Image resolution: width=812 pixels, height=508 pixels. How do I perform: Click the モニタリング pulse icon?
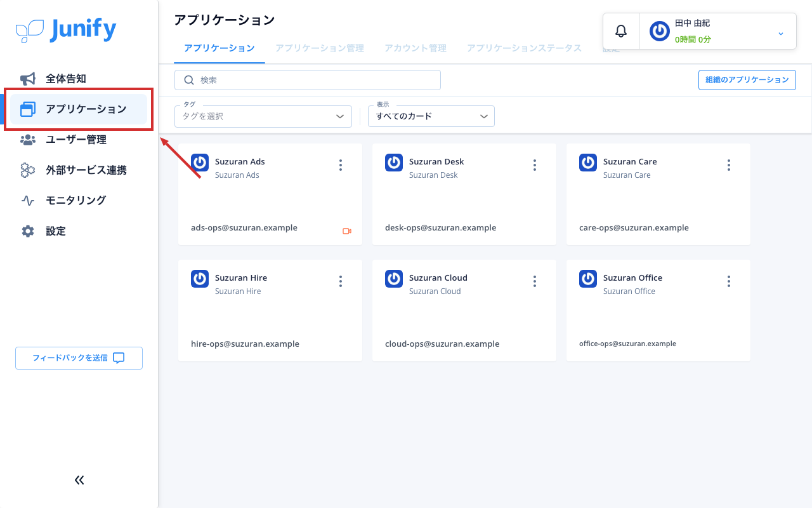pos(28,201)
